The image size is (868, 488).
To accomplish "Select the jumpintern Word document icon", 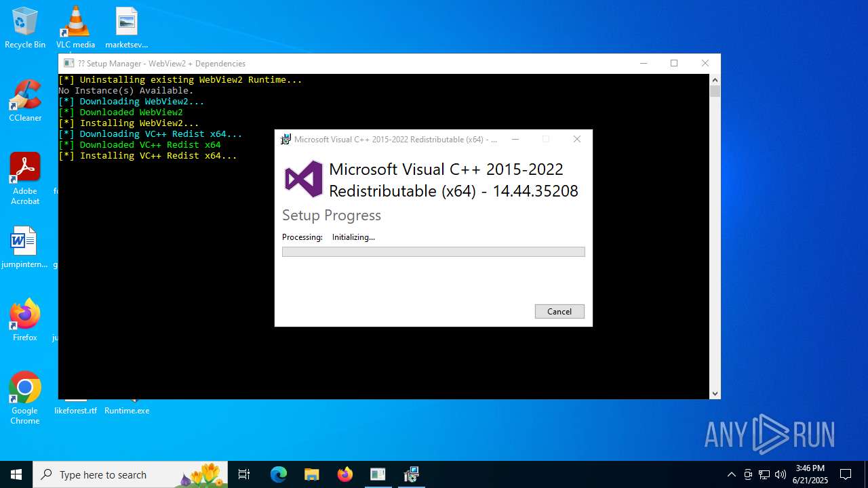I will coord(25,247).
